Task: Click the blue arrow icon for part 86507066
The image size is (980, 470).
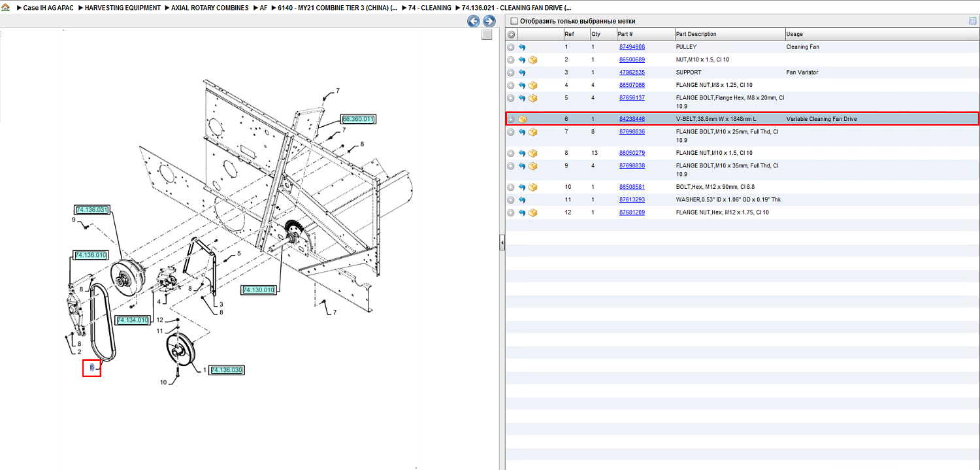Action: click(522, 86)
